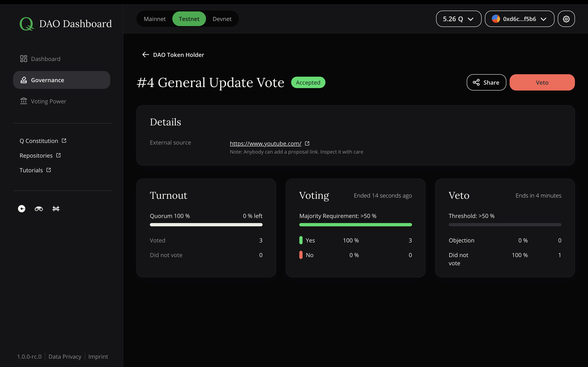
Task: Click the Yes votes progress bar
Action: (355, 225)
